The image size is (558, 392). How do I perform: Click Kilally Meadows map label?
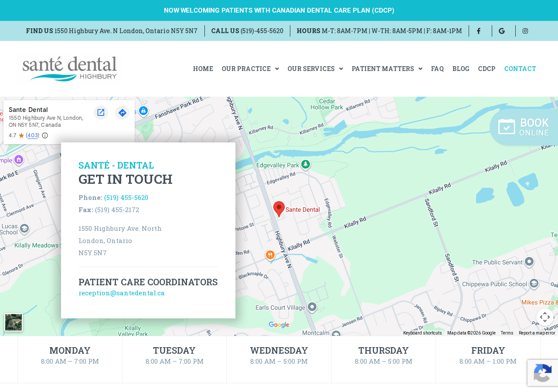pos(36,246)
